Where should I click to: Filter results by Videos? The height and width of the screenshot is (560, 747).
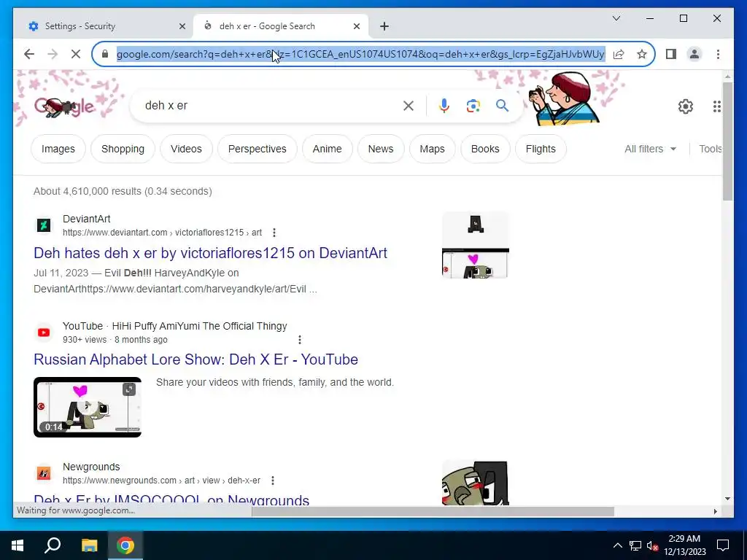coord(186,149)
